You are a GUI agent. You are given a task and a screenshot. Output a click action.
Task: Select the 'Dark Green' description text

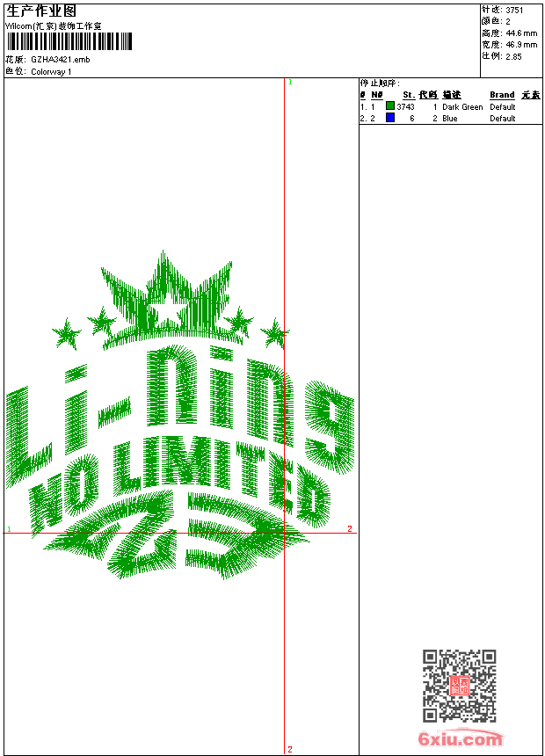point(462,106)
